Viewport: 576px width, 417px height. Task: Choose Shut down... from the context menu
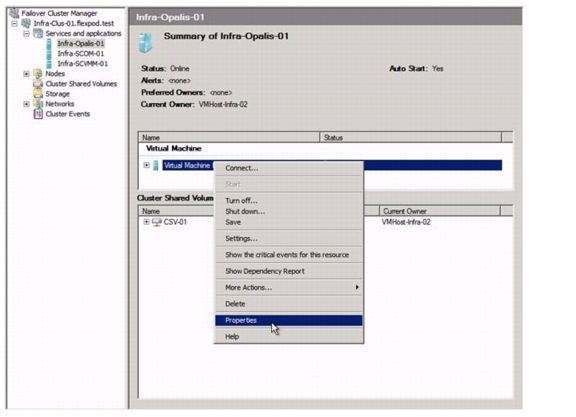click(x=289, y=211)
